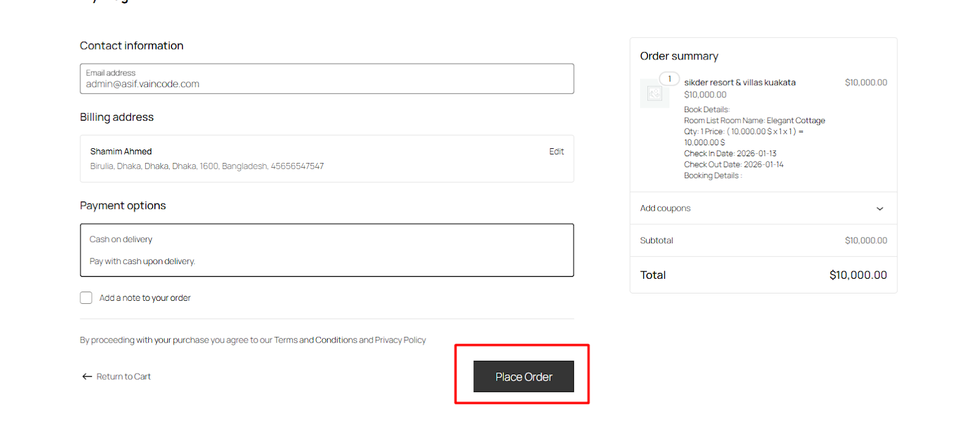Click the Subtotal row amount
Image resolution: width=980 pixels, height=446 pixels.
pos(865,241)
